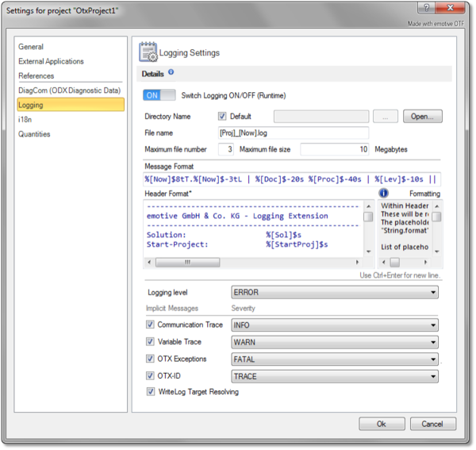This screenshot has width=476, height=450.
Task: Click the Logging Settings header icon
Action: coord(148,52)
